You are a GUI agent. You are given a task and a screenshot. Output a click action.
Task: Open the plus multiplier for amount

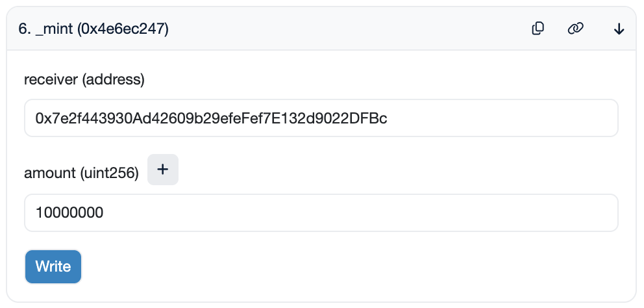[x=163, y=170]
